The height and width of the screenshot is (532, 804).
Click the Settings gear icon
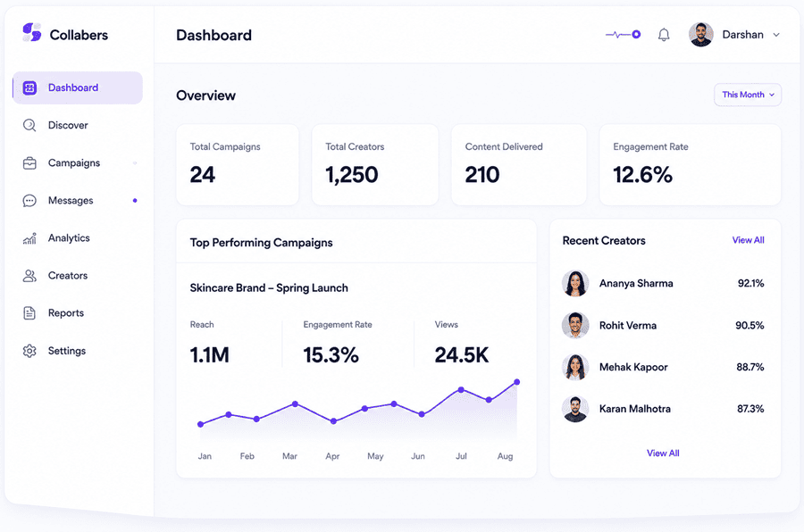(x=29, y=351)
